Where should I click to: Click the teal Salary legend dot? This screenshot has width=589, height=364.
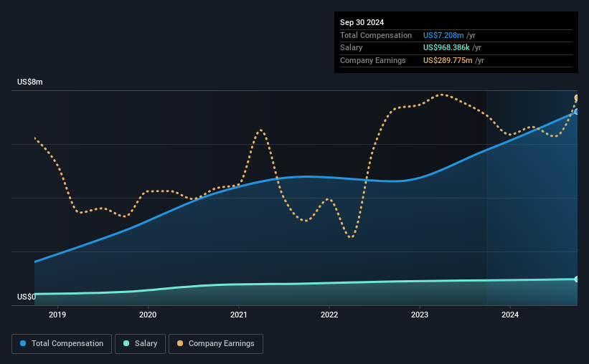tap(126, 343)
